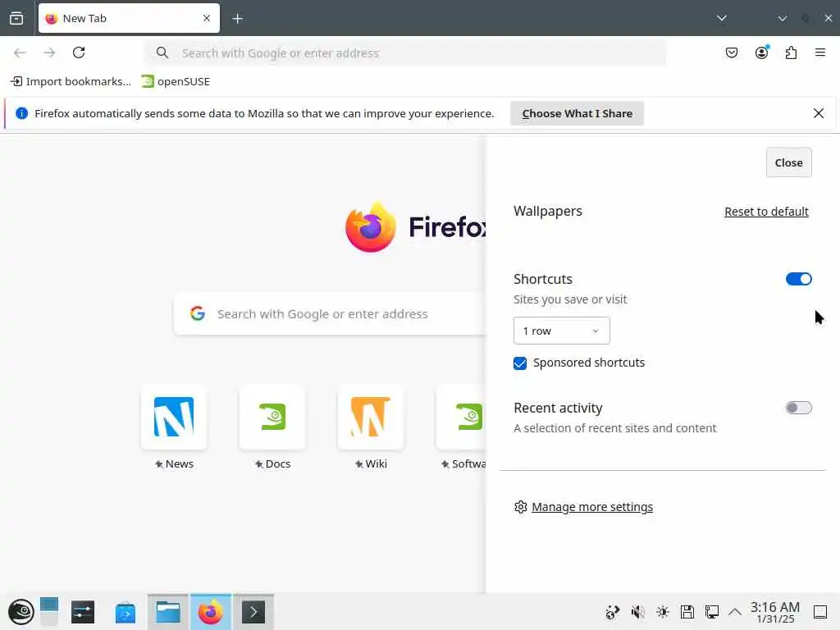
Task: Open the Extensions puzzle icon
Action: [791, 52]
